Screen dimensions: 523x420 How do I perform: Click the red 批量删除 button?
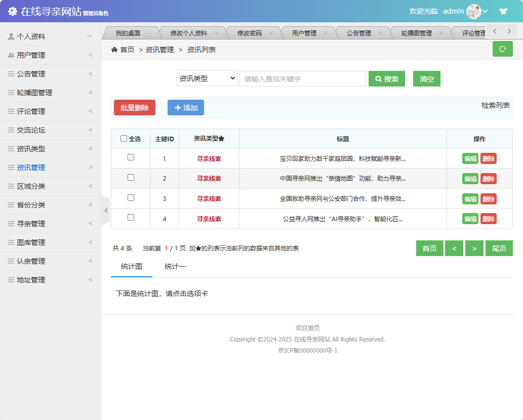134,107
